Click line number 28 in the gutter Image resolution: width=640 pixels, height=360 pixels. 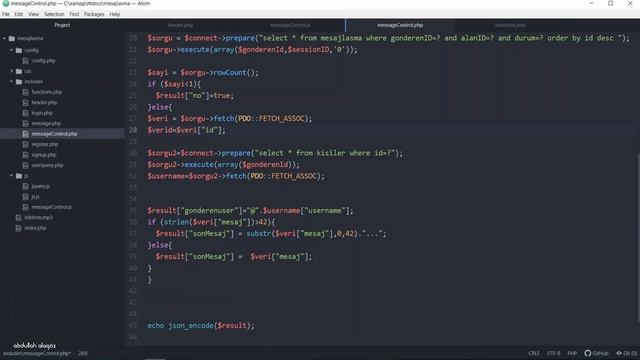tap(133, 130)
